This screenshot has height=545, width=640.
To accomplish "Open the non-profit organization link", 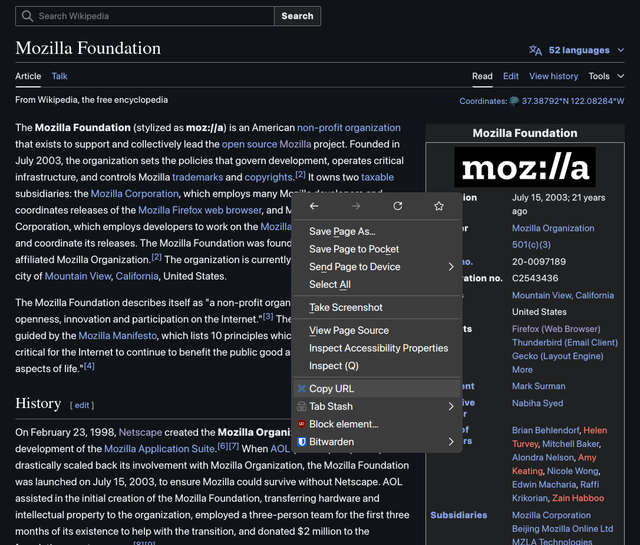I will coord(349,128).
